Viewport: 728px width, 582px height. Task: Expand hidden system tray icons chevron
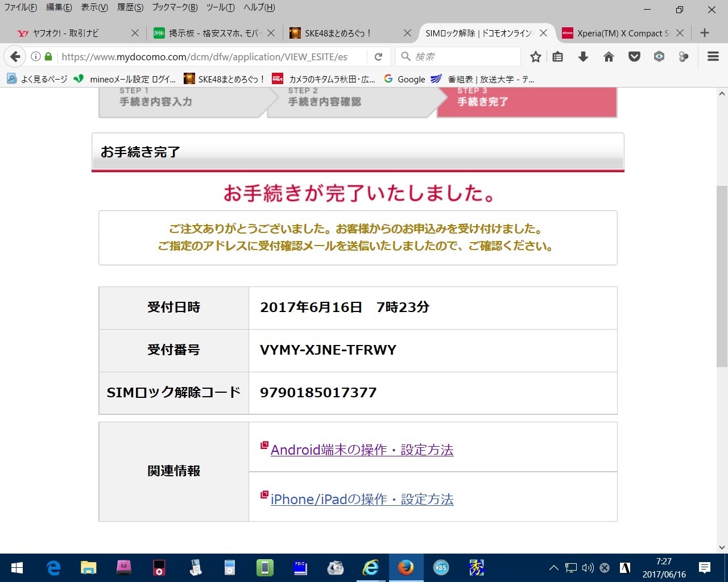tap(553, 567)
